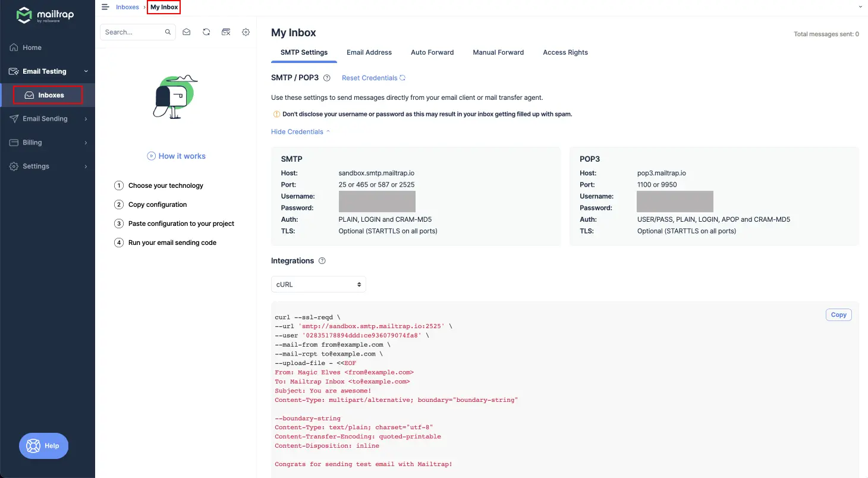Click the --user credentials string in code
This screenshot has width=868, height=478.
361,335
